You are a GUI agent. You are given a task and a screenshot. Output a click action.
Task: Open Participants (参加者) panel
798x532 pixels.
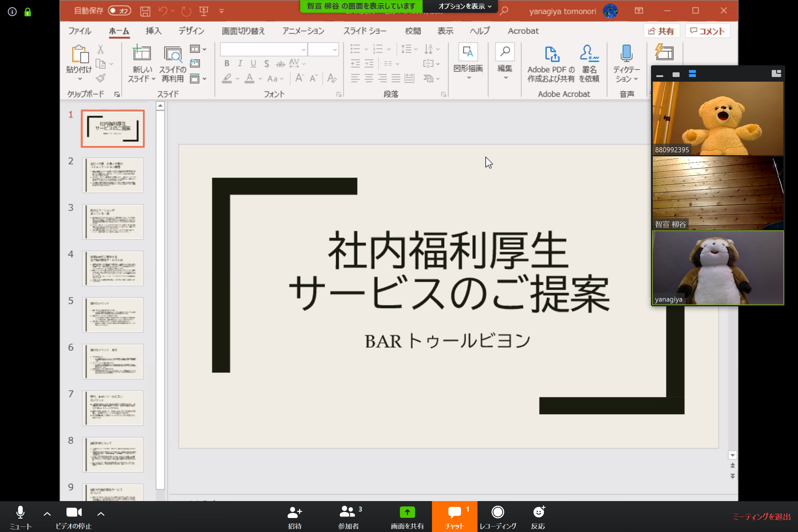click(x=349, y=517)
